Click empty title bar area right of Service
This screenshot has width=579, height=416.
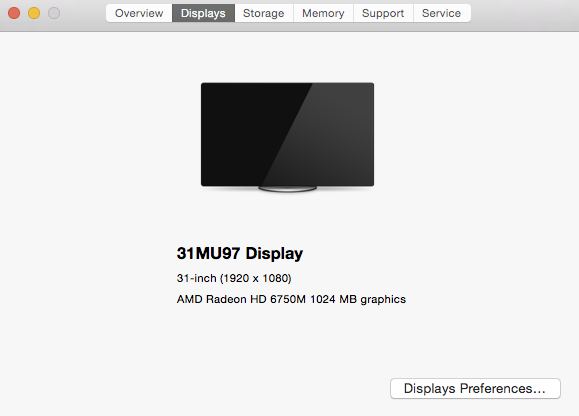pos(524,15)
